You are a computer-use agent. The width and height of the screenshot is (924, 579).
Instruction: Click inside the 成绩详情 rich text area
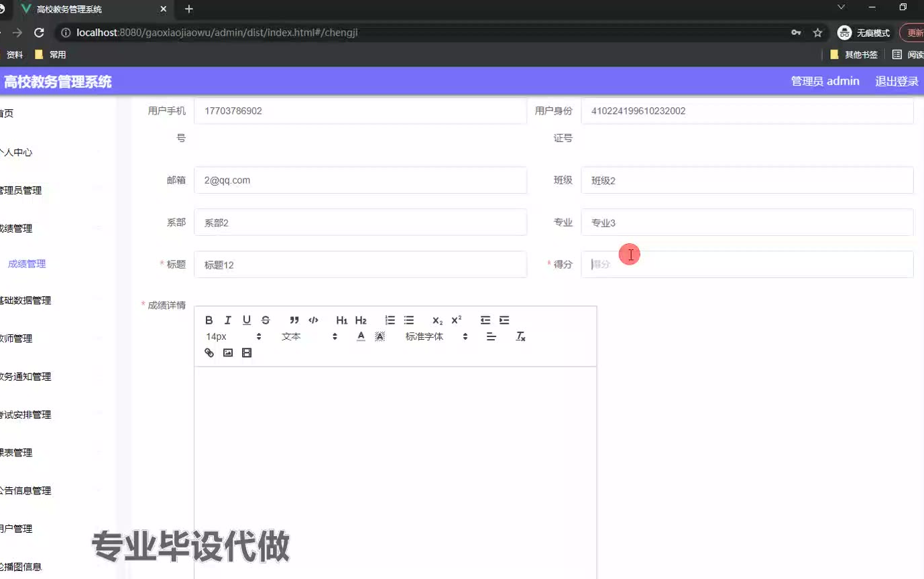[396, 472]
